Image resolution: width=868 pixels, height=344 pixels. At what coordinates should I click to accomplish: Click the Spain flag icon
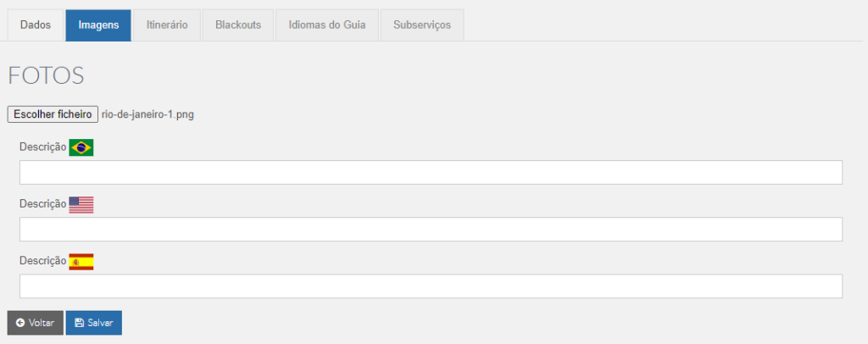tap(81, 262)
